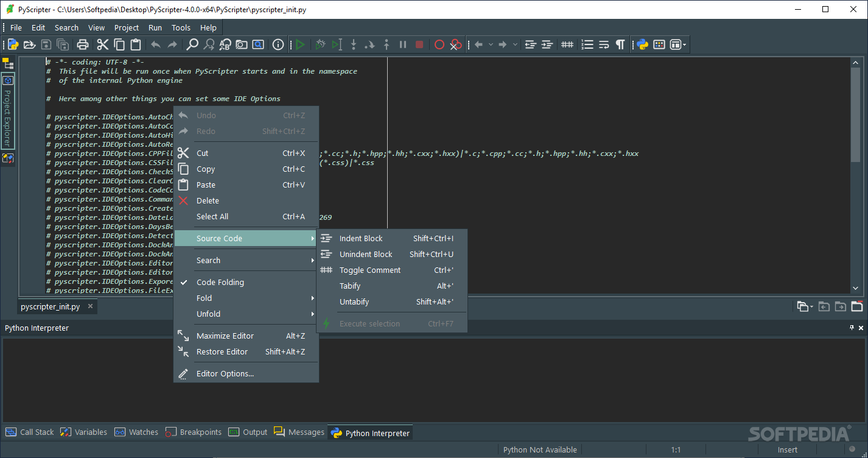Pin the Python Interpreter panel
The image size is (868, 458).
(852, 328)
